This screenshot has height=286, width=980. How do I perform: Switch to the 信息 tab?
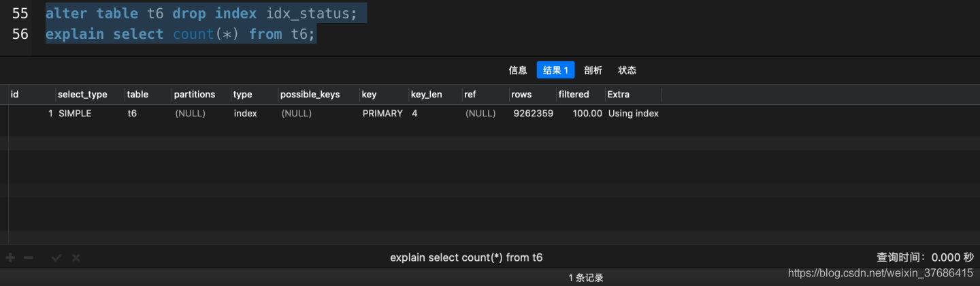pos(518,70)
